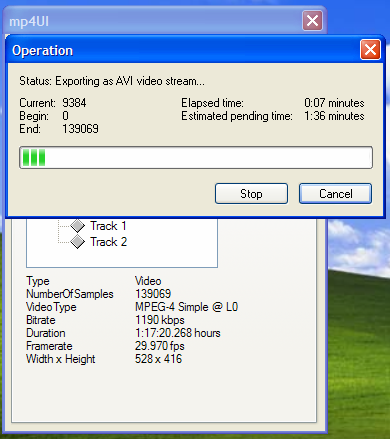Close the mp4UI window
The width and height of the screenshot is (390, 439).
[312, 21]
